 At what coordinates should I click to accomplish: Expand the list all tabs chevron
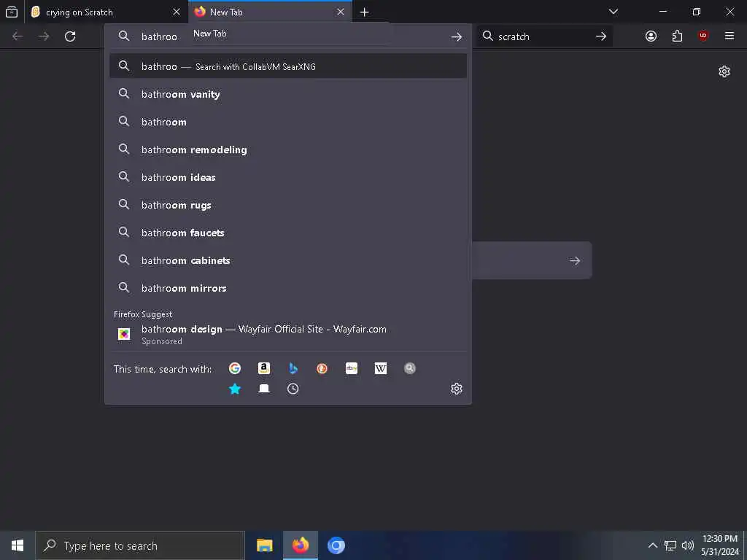[x=614, y=12]
